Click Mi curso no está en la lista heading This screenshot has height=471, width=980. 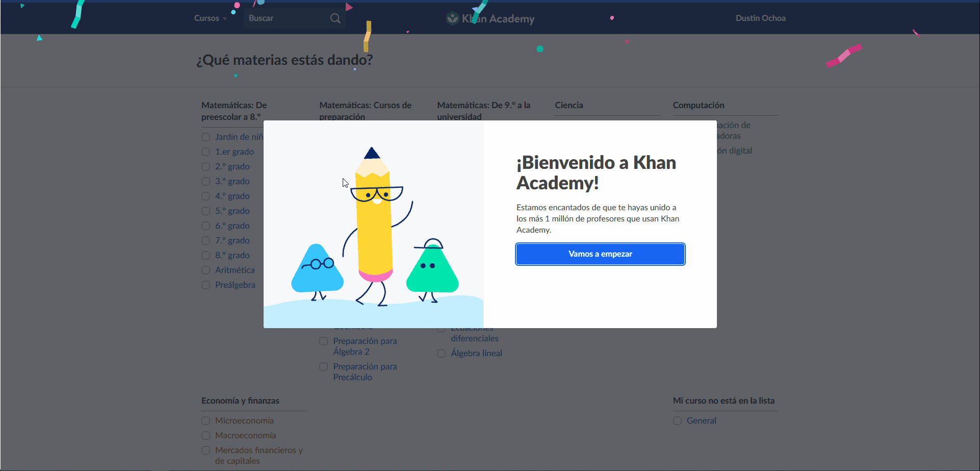[x=724, y=401]
